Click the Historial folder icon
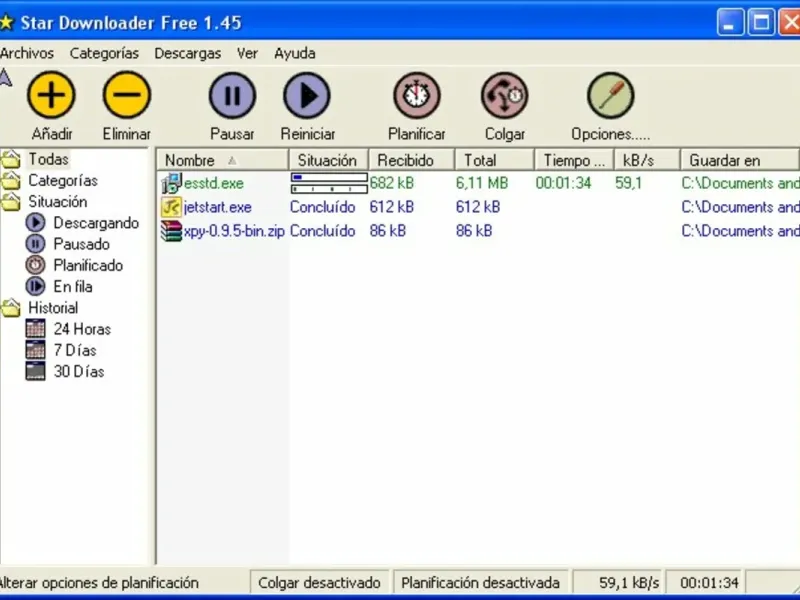 click(11, 308)
